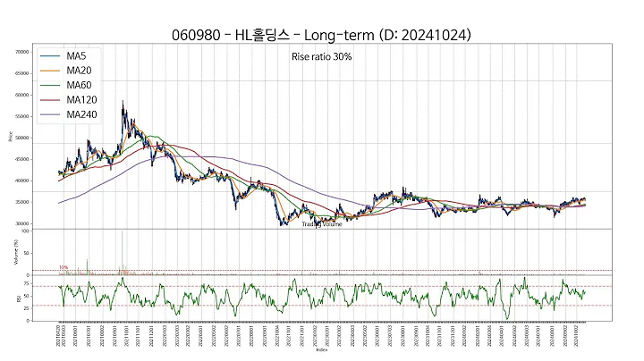Click the 50000 price axis tick
The height and width of the screenshot is (361, 644).
[x=22, y=138]
